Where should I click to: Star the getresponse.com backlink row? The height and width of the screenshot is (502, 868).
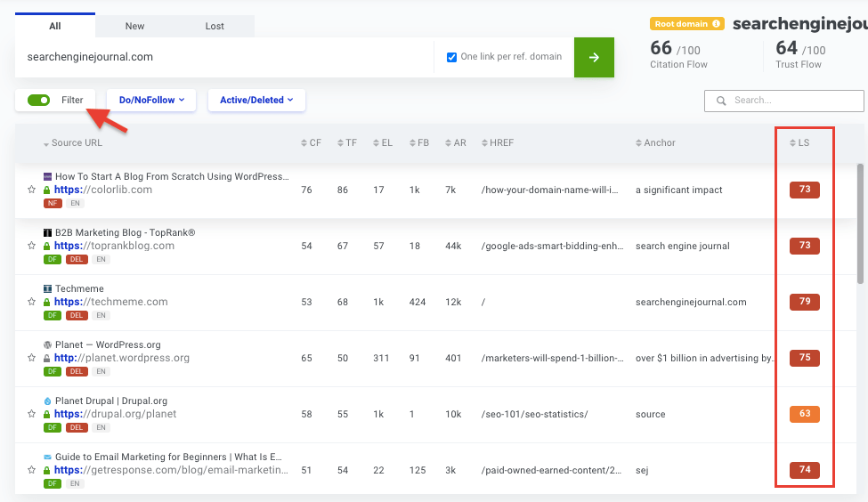[31, 470]
